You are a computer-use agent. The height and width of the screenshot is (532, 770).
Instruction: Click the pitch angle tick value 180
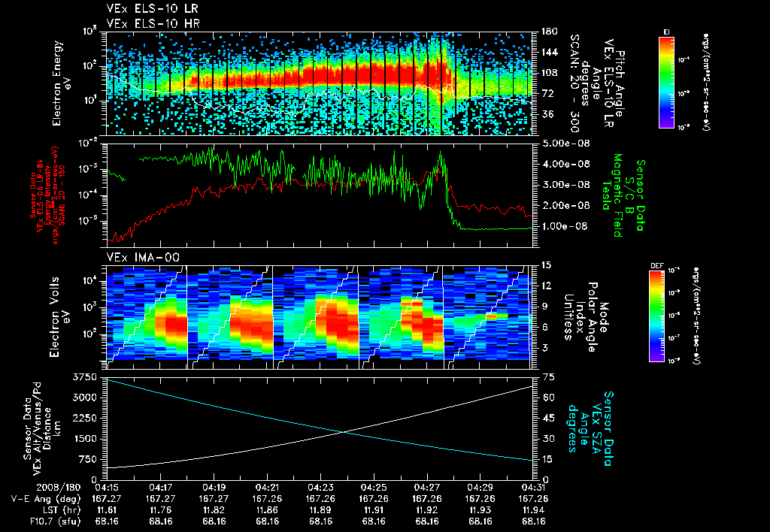pyautogui.click(x=550, y=32)
